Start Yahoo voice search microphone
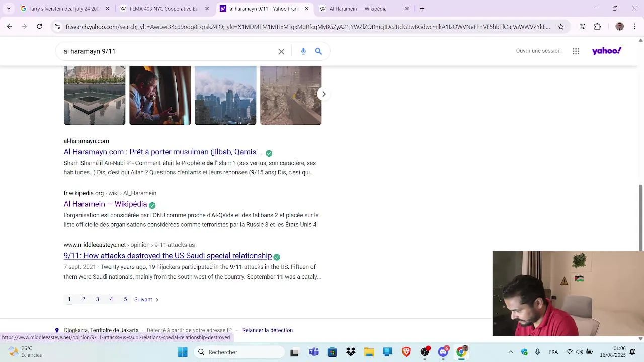This screenshot has height=362, width=644. point(303,51)
